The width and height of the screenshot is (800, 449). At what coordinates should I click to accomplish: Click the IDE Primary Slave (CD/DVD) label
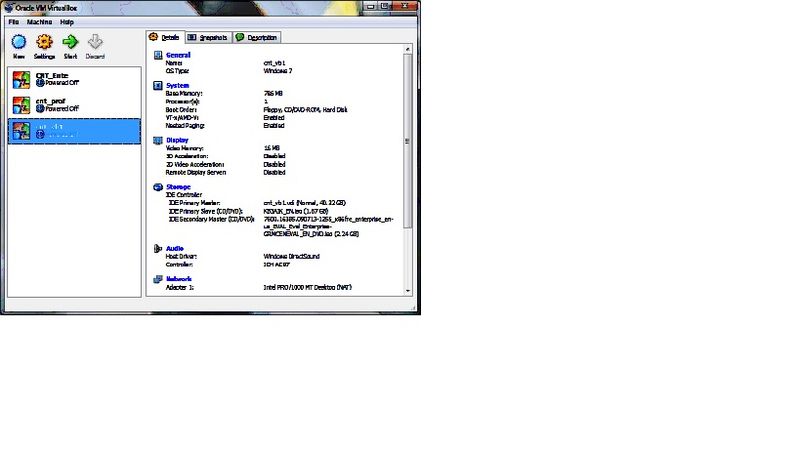click(206, 211)
